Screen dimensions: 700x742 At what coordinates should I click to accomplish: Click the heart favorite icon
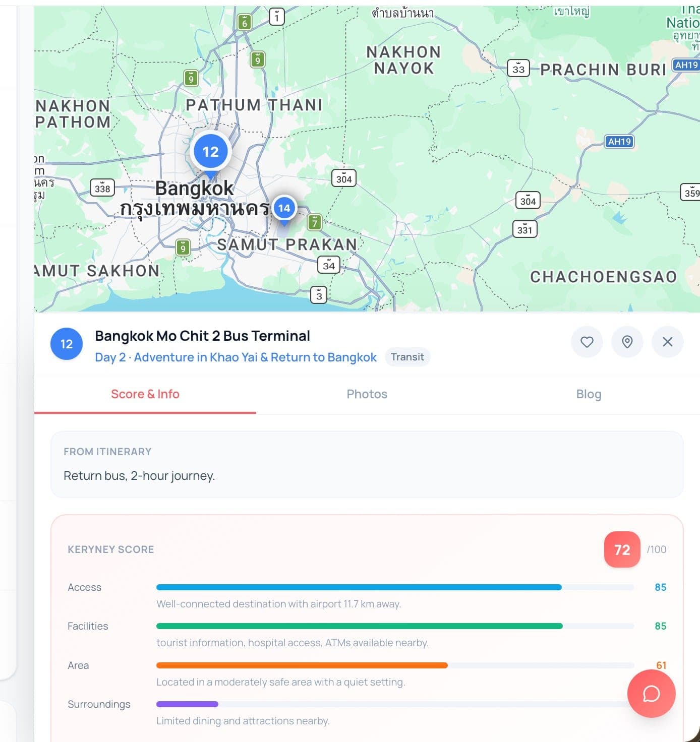pos(587,342)
